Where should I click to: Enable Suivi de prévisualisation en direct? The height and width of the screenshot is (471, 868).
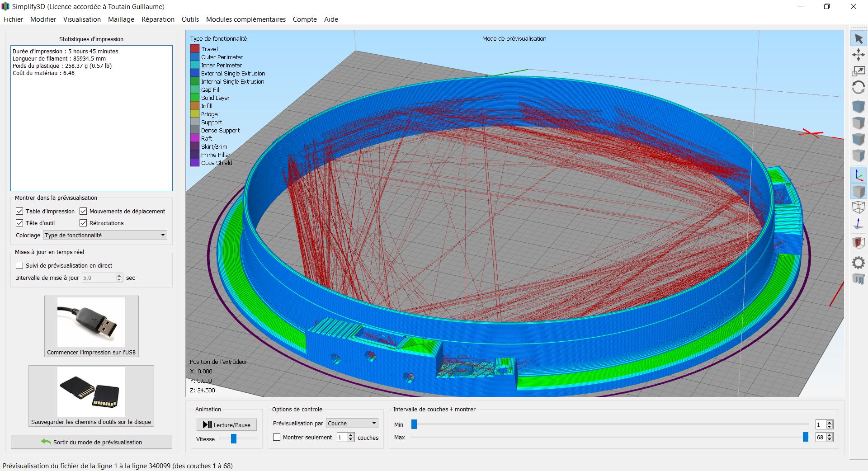coord(19,265)
